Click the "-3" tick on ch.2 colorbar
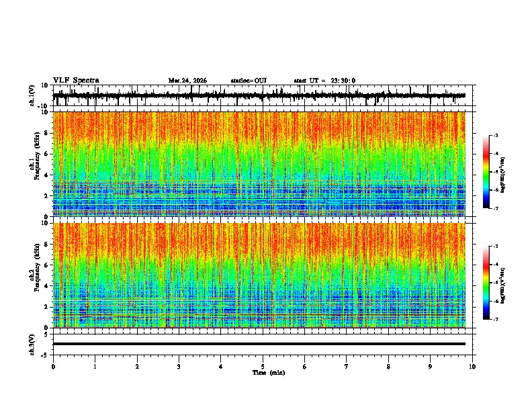532x411 pixels. (x=495, y=246)
